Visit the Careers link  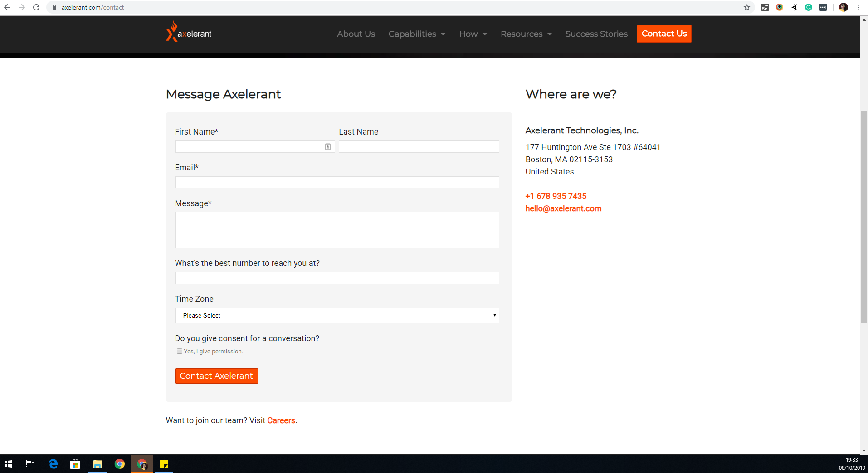click(281, 420)
